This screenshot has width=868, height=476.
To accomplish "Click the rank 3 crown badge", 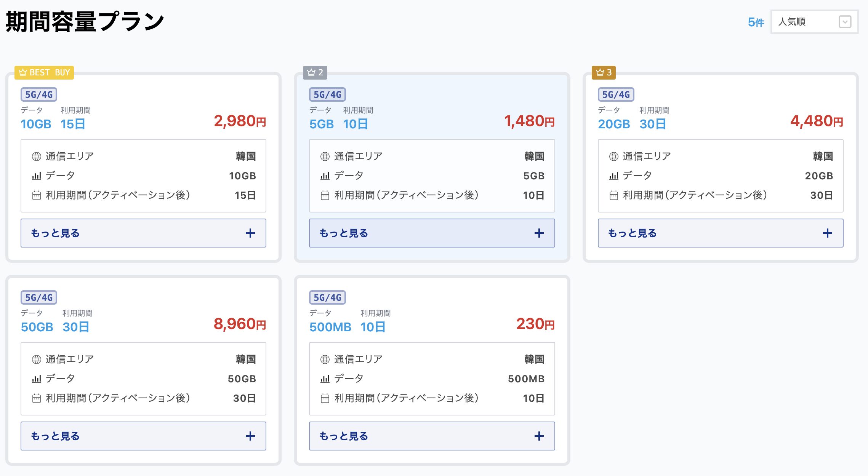I will [x=604, y=72].
